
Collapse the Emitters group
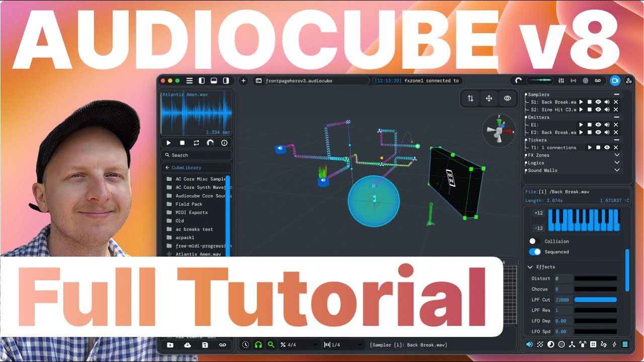point(616,117)
